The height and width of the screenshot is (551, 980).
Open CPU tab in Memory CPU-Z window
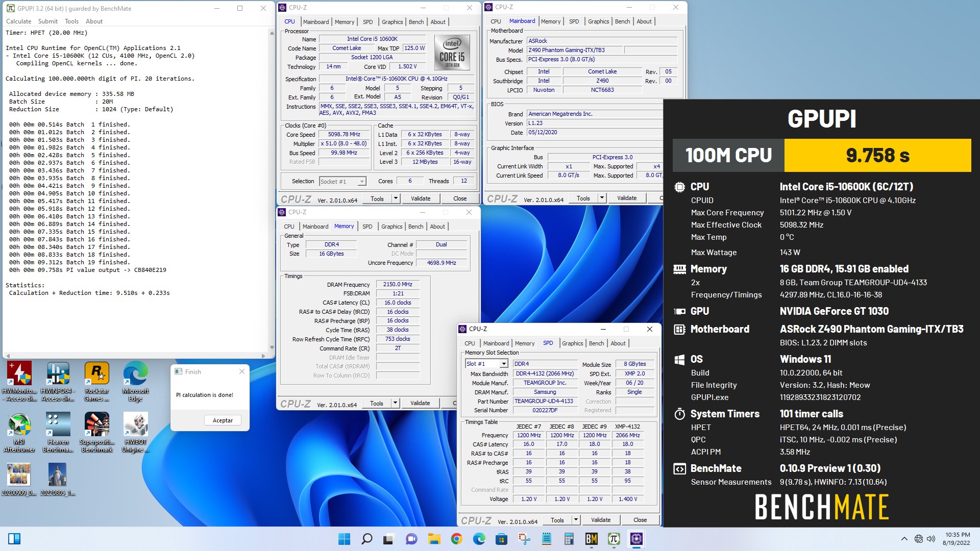[x=289, y=227]
